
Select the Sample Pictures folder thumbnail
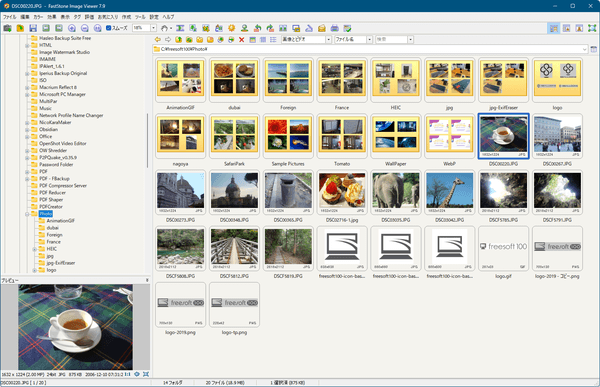288,136
